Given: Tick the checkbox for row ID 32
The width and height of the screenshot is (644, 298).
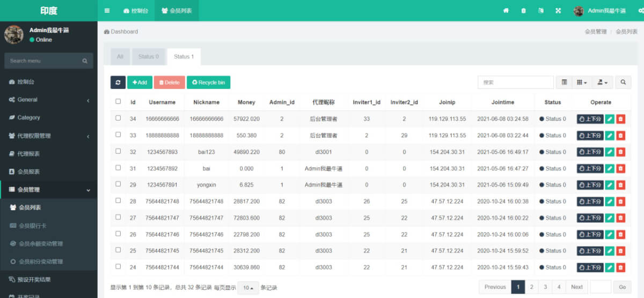Looking at the screenshot, I should [118, 151].
